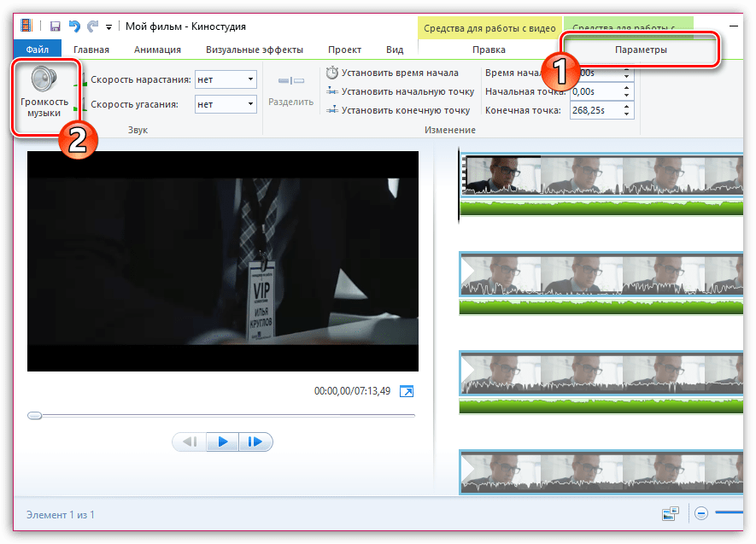Go to previous frame button

click(190, 442)
